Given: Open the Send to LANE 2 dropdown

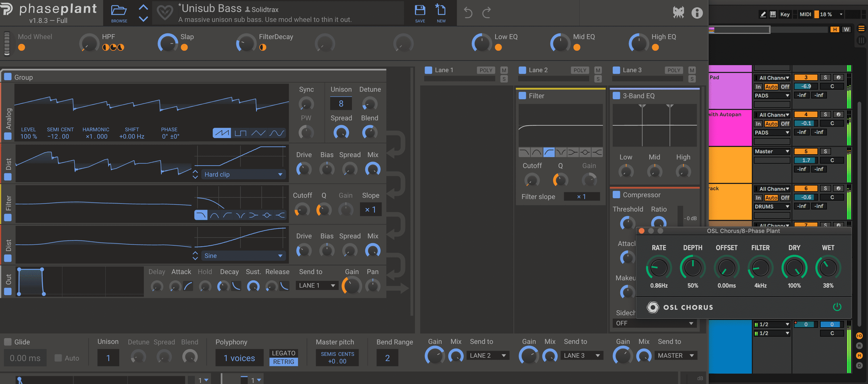Looking at the screenshot, I should tap(488, 355).
